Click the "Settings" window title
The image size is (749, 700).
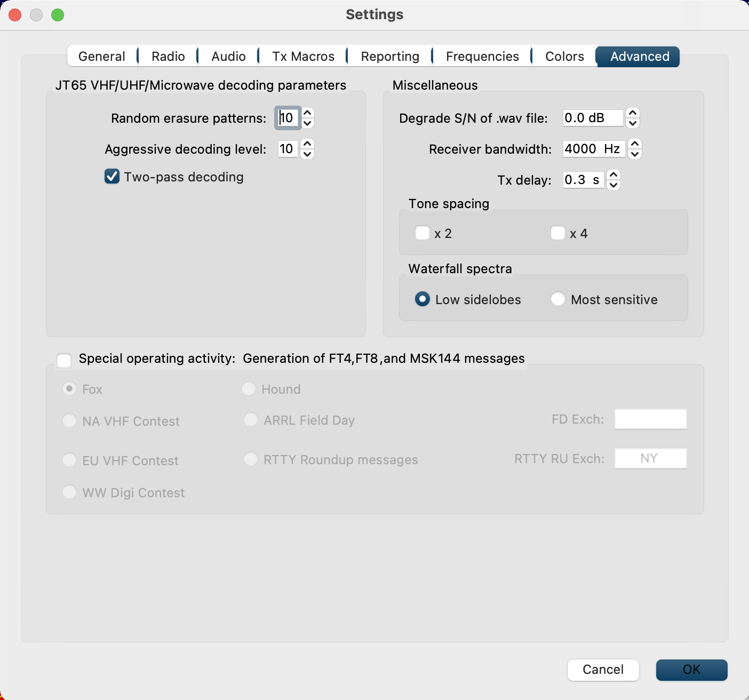click(374, 14)
